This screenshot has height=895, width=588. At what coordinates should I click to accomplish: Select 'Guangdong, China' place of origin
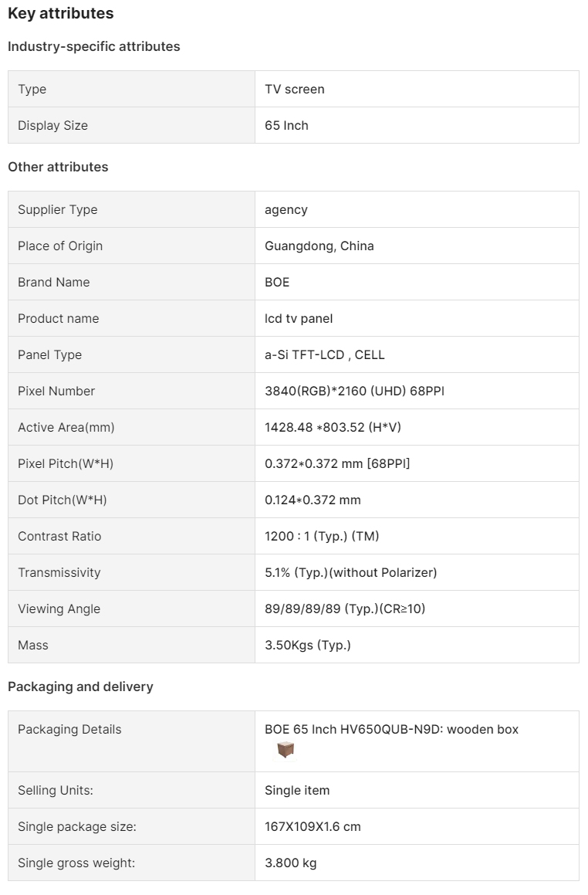[319, 246]
